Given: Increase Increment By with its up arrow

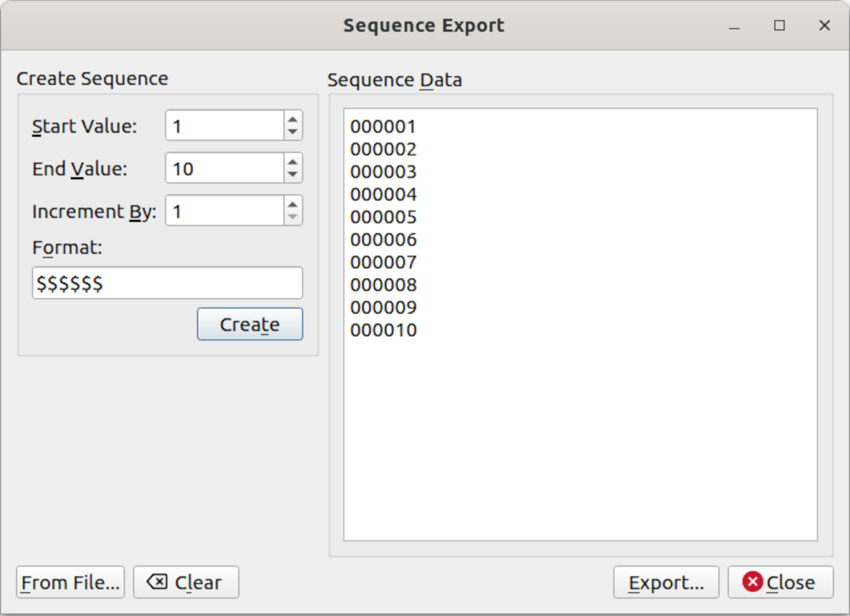Looking at the screenshot, I should [x=293, y=204].
